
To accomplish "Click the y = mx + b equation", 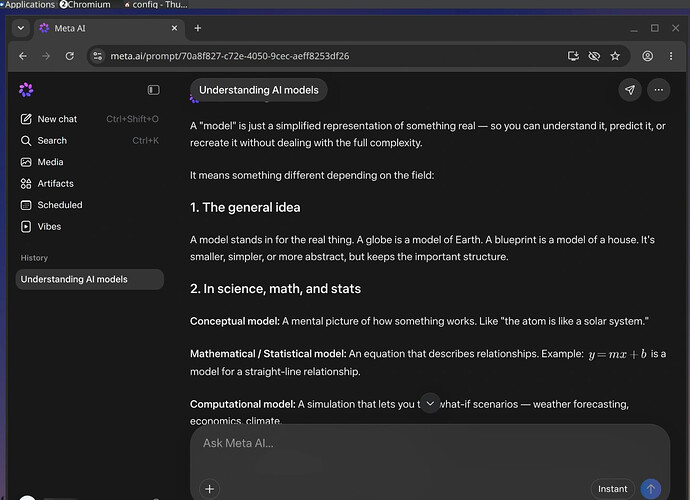I will click(617, 354).
